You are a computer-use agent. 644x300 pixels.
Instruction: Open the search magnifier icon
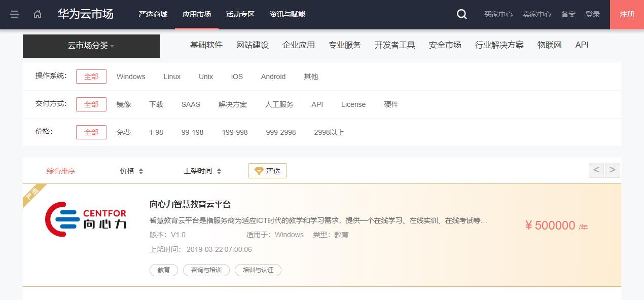point(461,14)
